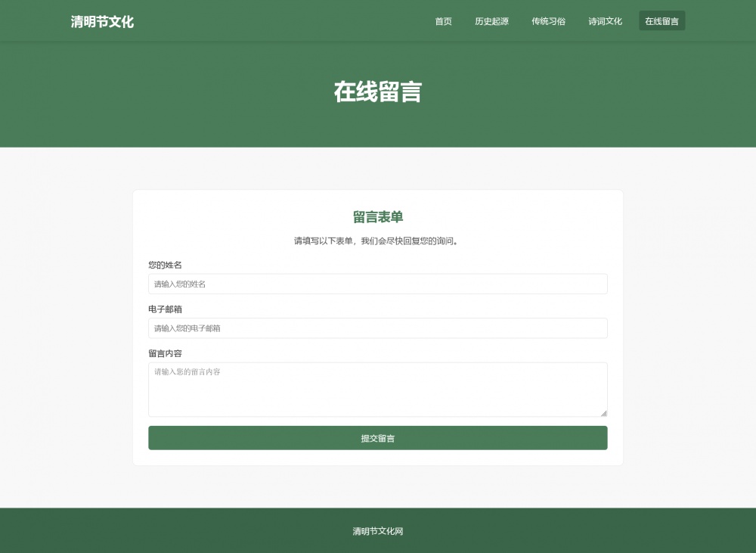Click the 请填写以下表单 description text
The image size is (756, 553).
[x=377, y=241]
